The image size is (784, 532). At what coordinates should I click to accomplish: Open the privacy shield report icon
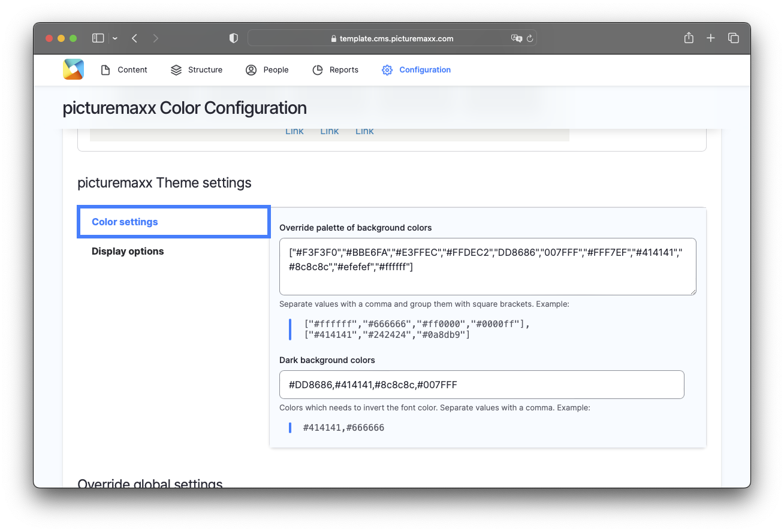(x=234, y=38)
